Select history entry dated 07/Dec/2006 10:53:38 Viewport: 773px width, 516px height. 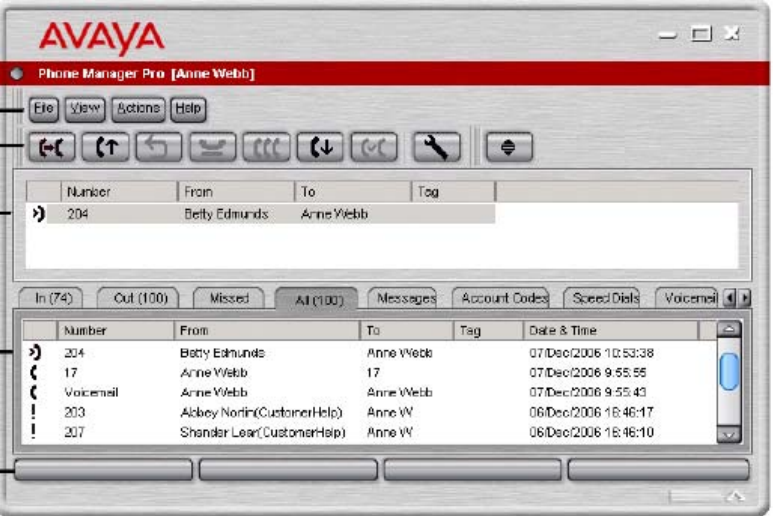[x=370, y=353]
